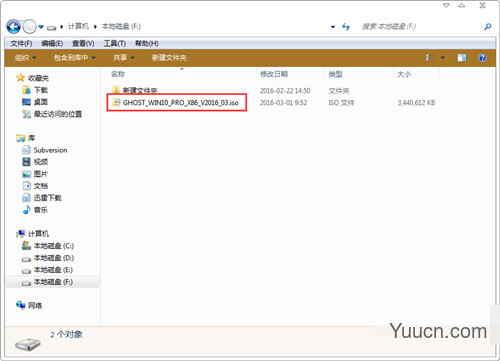Click the date 2016-02-22 14:50

(x=285, y=90)
